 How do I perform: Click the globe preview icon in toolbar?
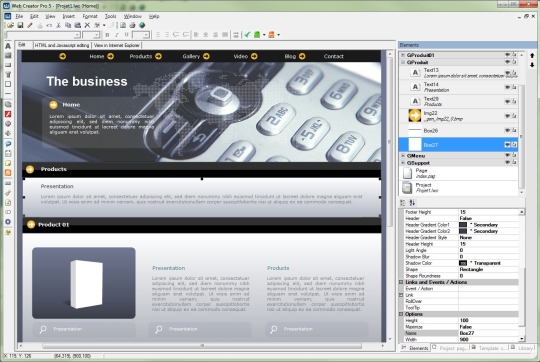pyautogui.click(x=142, y=25)
